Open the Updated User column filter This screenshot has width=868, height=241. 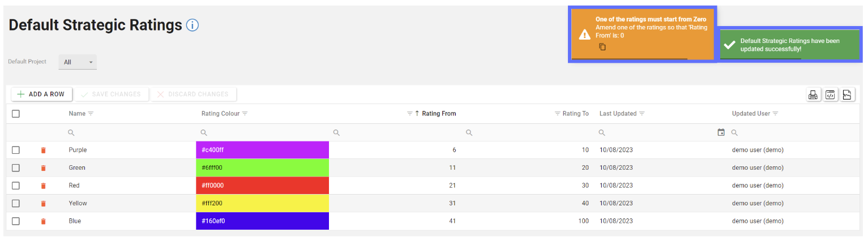(775, 114)
